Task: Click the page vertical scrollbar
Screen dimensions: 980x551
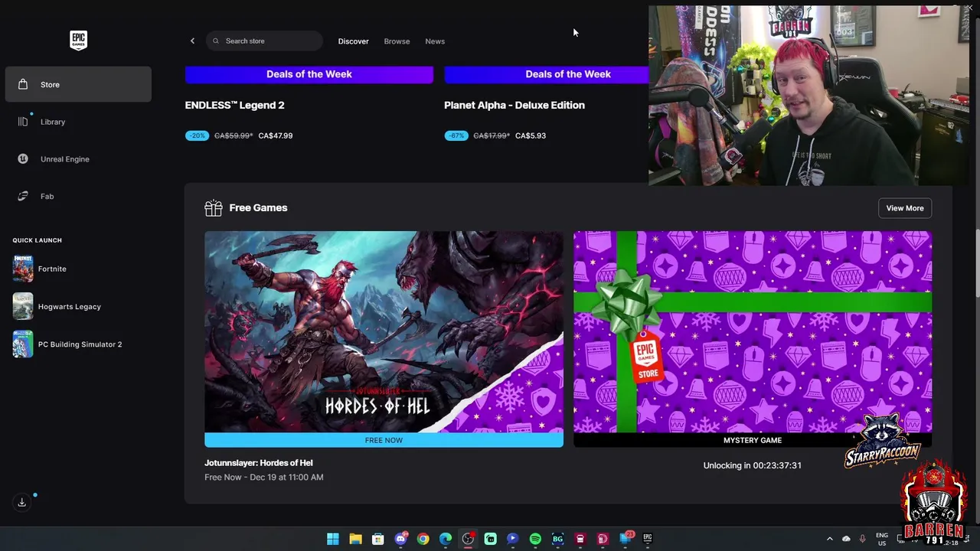Action: [977, 262]
